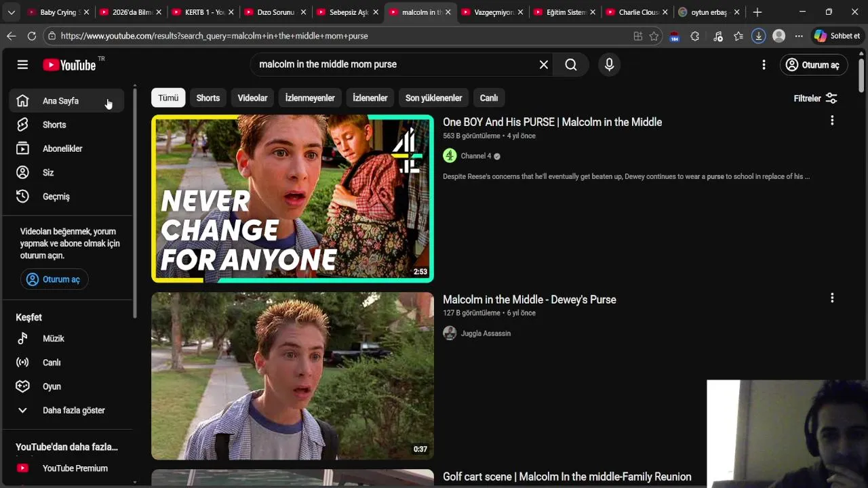868x488 pixels.
Task: Open Channel 4 channel avatar
Action: pyautogui.click(x=450, y=156)
